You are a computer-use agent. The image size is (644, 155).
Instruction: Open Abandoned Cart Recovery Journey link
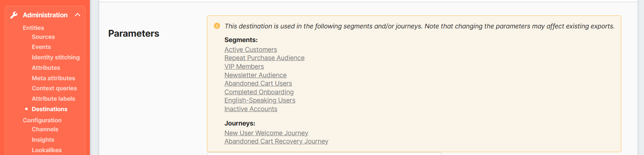276,141
